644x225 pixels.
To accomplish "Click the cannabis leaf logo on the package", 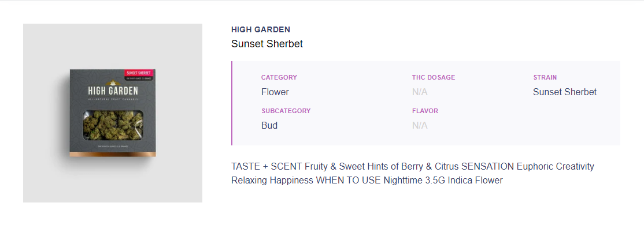I will coord(113,82).
